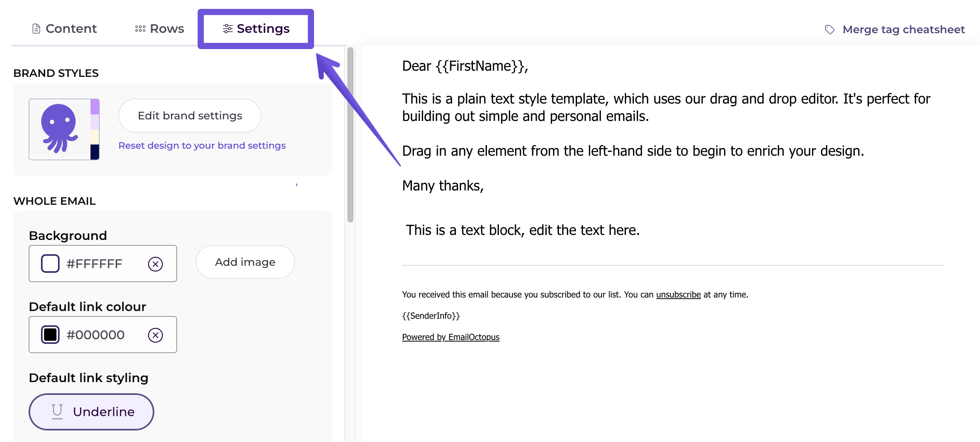Open the black default link colour swatch
This screenshot has height=442, width=980.
tap(50, 335)
